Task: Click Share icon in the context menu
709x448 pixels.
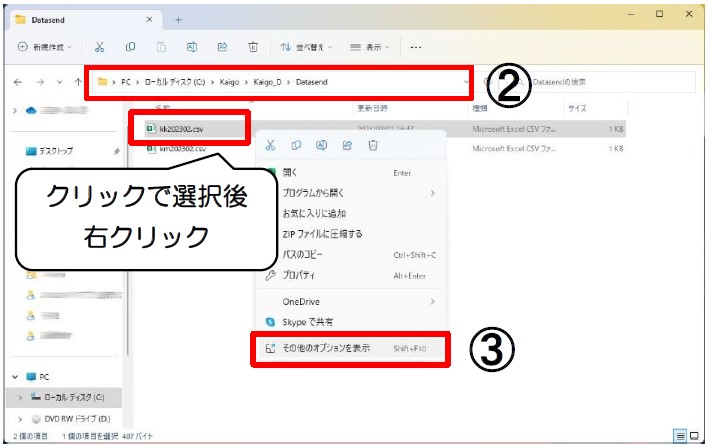Action: pos(347,145)
